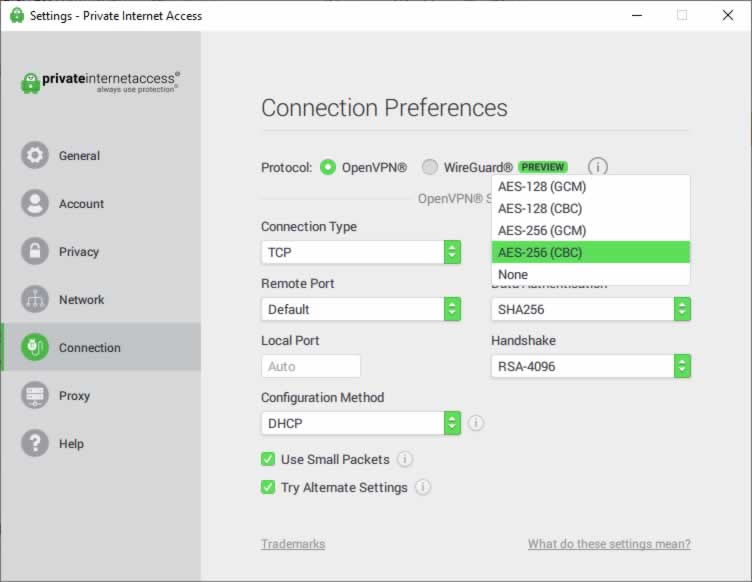Choose AES-128 (CBC) from encryption list
The width and height of the screenshot is (752, 582).
pyautogui.click(x=591, y=209)
